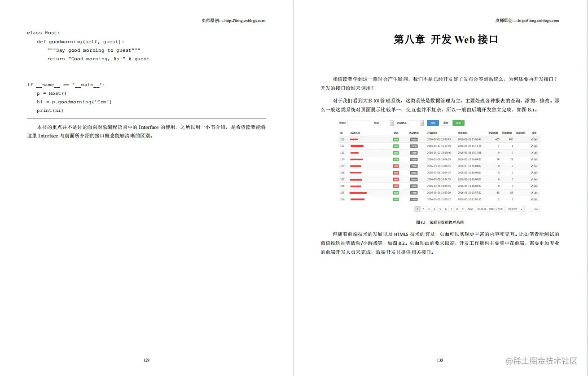Click Next in the pagination bar
The width and height of the screenshot is (588, 376).
point(470,209)
